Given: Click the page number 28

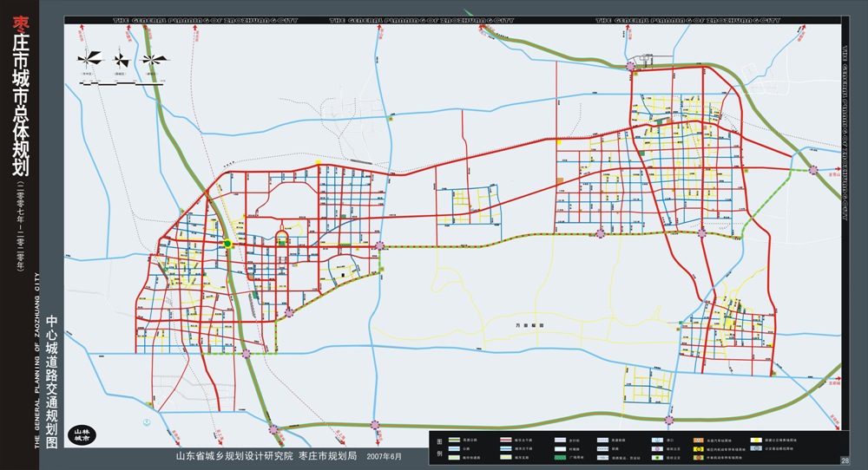Looking at the screenshot, I should coord(845,460).
